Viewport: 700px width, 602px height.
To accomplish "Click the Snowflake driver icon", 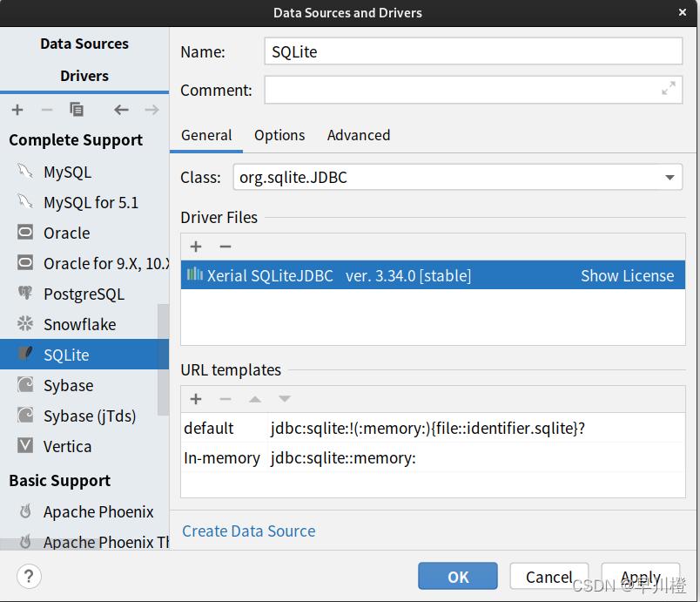I will (x=25, y=324).
